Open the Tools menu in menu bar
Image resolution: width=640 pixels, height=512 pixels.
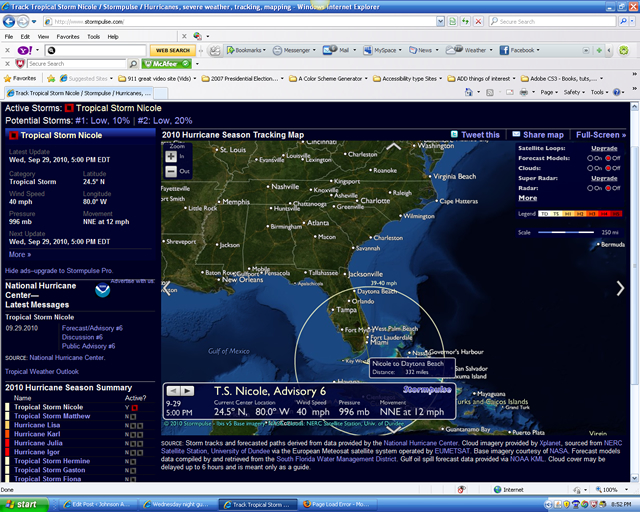(x=93, y=36)
